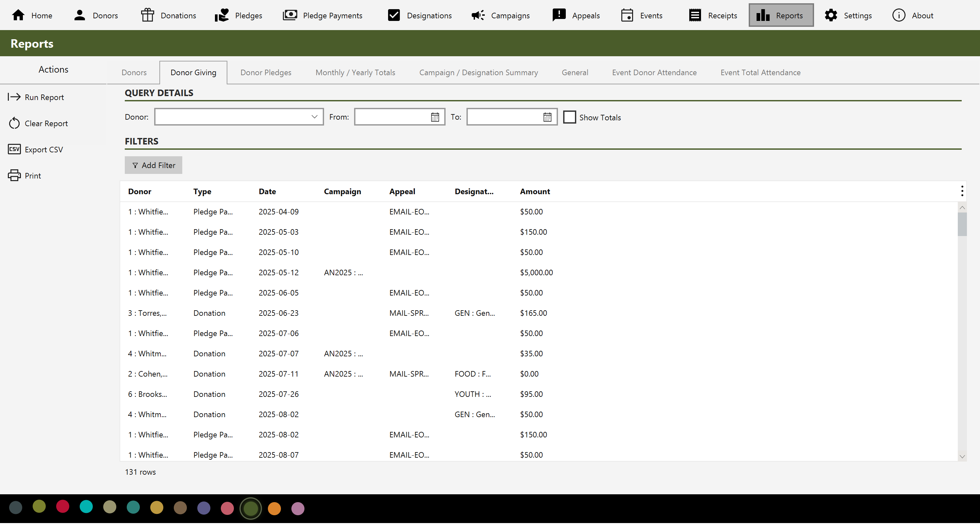980x526 pixels.
Task: Click the Clear Report label
Action: [x=46, y=124]
